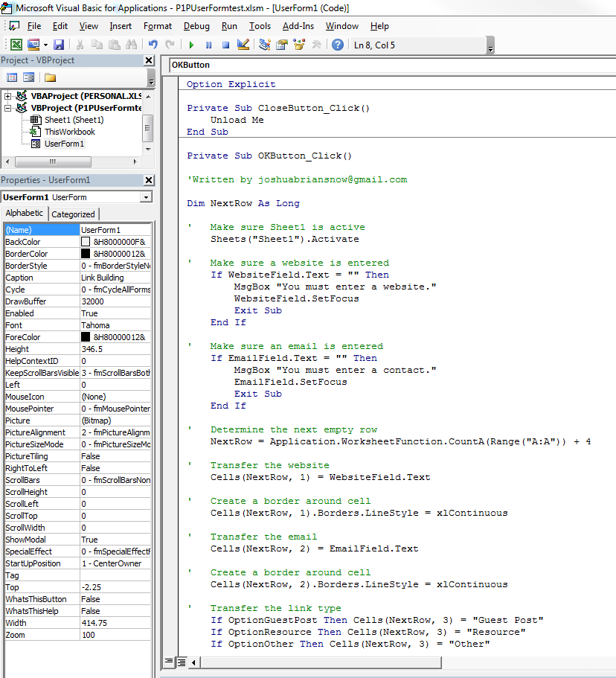The image size is (616, 678).
Task: Expand the VBAProject (PERSONAL.XLS) tree node
Action: pyautogui.click(x=8, y=96)
